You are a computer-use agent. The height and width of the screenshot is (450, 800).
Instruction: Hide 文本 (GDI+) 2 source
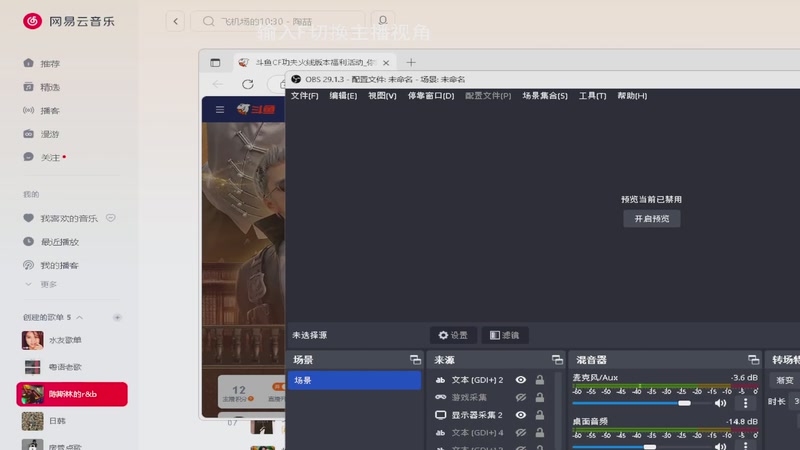[x=520, y=380]
